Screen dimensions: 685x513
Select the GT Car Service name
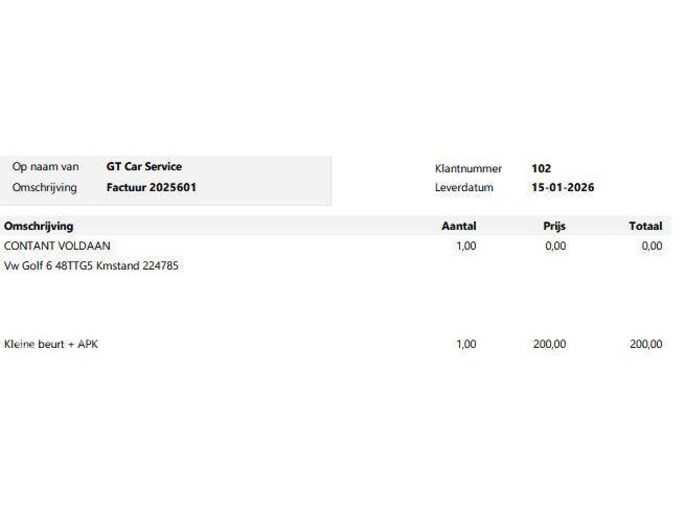144,167
